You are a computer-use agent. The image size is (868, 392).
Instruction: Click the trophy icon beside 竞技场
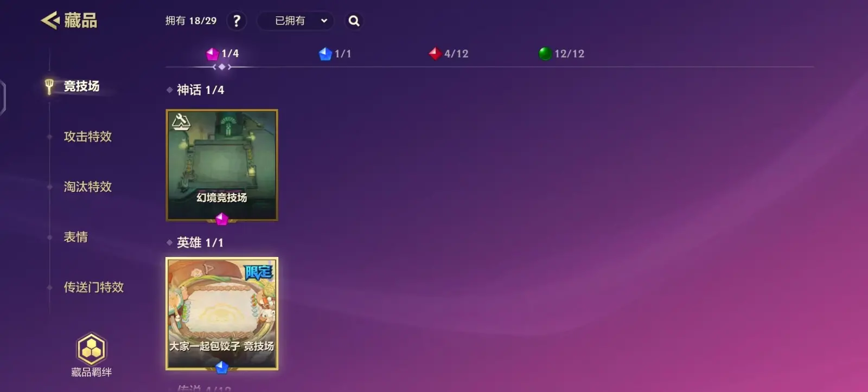pyautogui.click(x=49, y=86)
